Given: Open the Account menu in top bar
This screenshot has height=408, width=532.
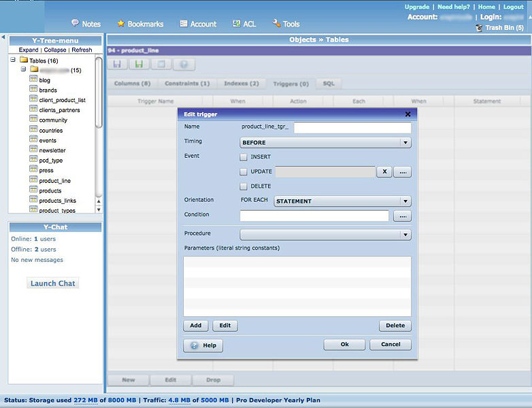Looking at the screenshot, I should pyautogui.click(x=197, y=24).
